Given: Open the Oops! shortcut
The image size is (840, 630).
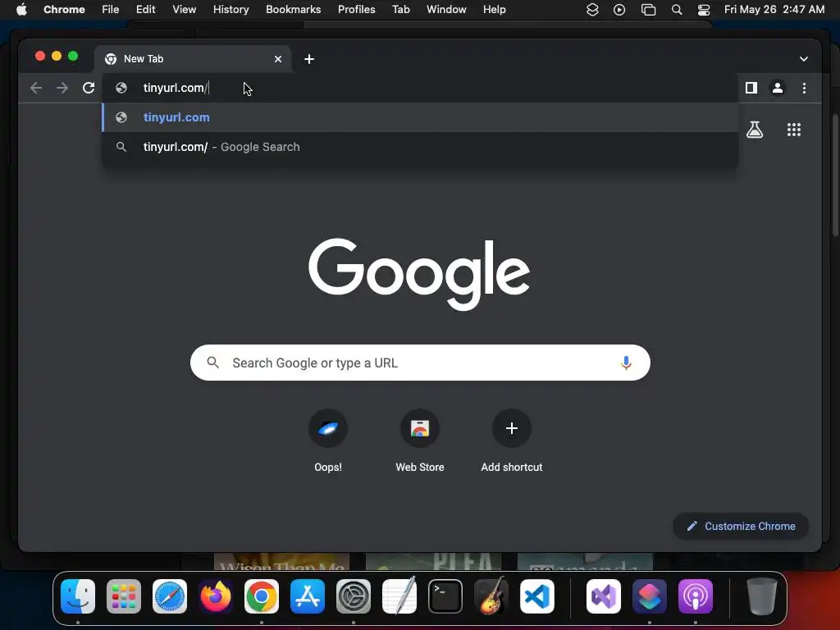Looking at the screenshot, I should point(328,441).
